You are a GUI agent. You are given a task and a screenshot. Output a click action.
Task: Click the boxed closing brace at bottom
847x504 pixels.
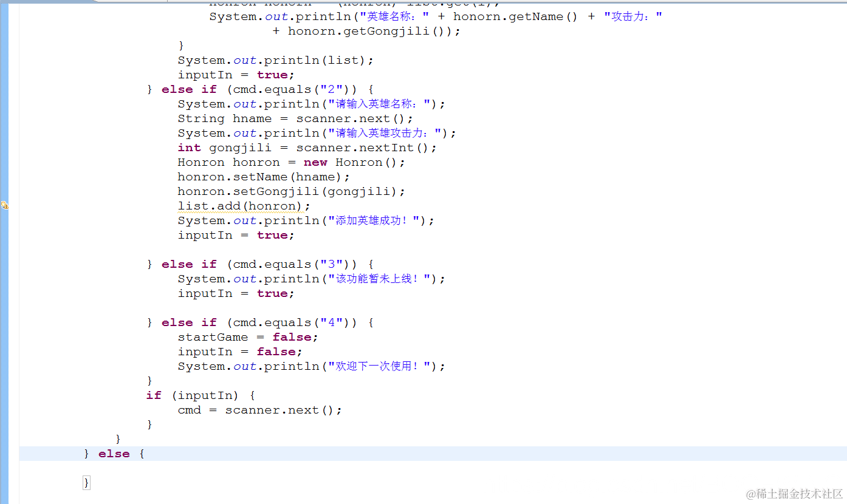coord(87,483)
